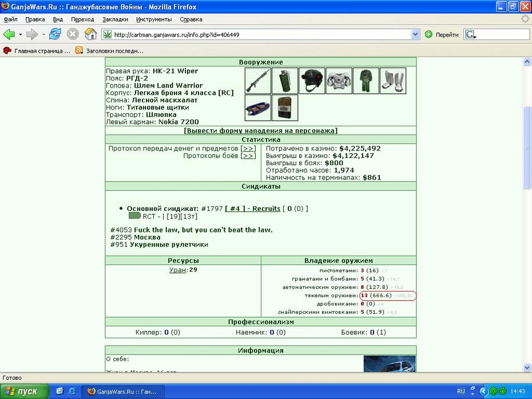Open the Инструменты menu
532x399 pixels.
pyautogui.click(x=154, y=19)
